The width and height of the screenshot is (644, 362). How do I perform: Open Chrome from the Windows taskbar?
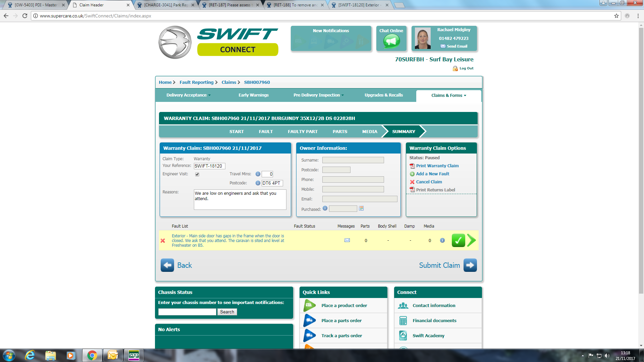click(x=92, y=355)
